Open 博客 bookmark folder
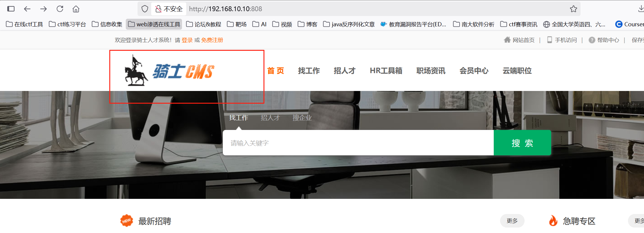 coord(307,24)
